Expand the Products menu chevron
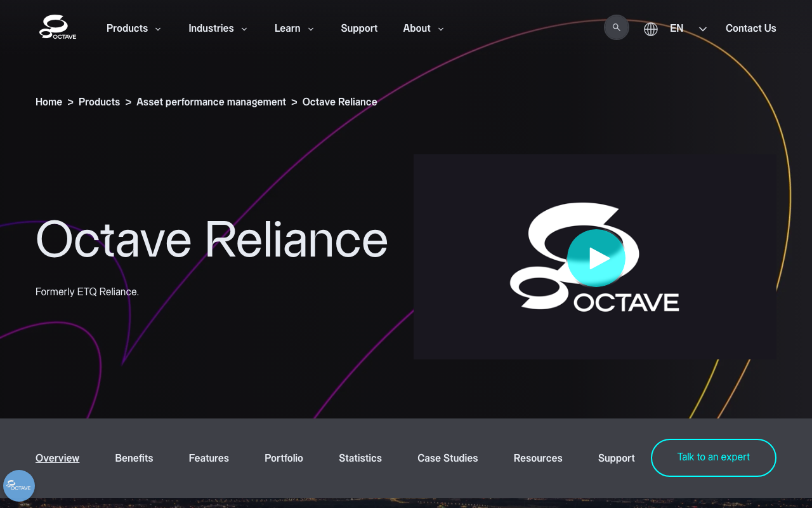Screen dimensions: 812x508 click(158, 29)
